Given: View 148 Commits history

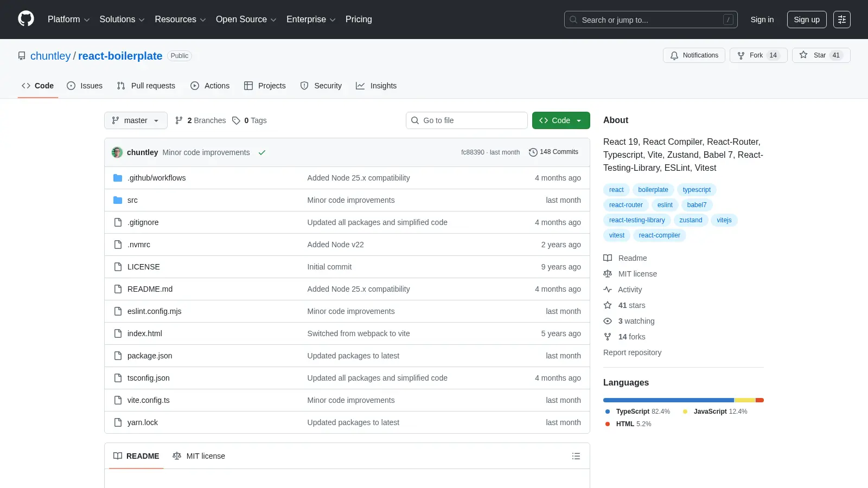Looking at the screenshot, I should tap(553, 152).
